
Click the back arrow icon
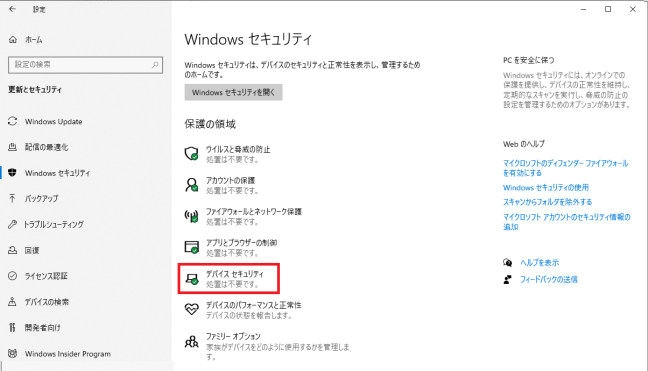(12, 9)
